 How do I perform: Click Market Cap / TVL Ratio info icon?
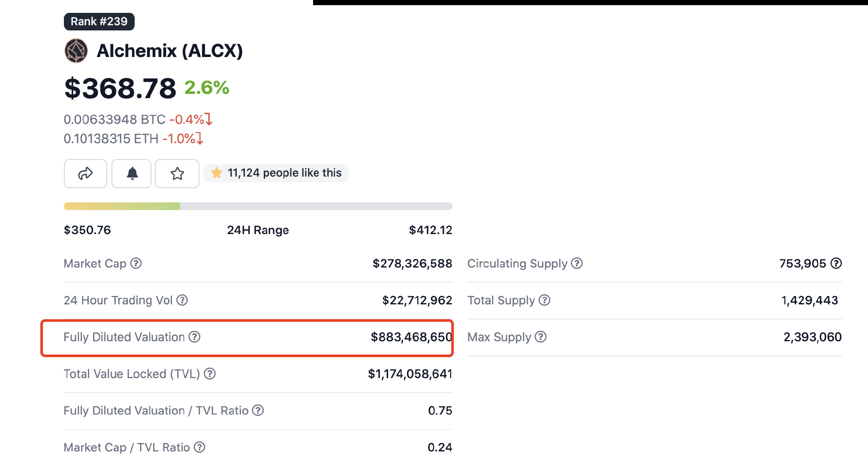[199, 447]
